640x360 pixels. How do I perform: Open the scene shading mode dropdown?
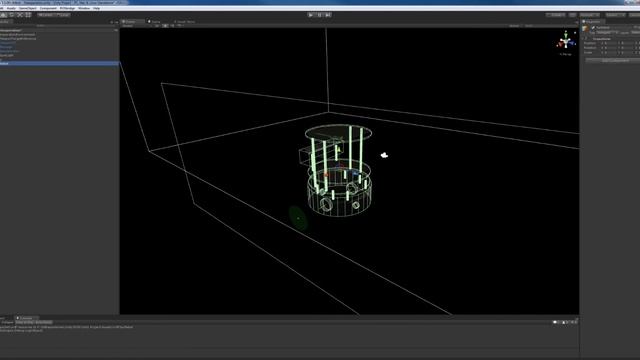133,26
